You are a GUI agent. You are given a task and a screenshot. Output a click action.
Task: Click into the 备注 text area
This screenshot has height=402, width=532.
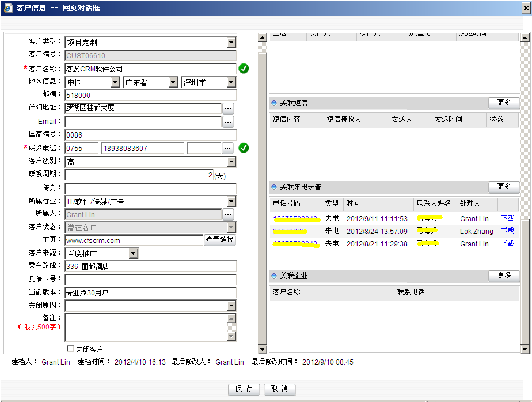(146, 327)
